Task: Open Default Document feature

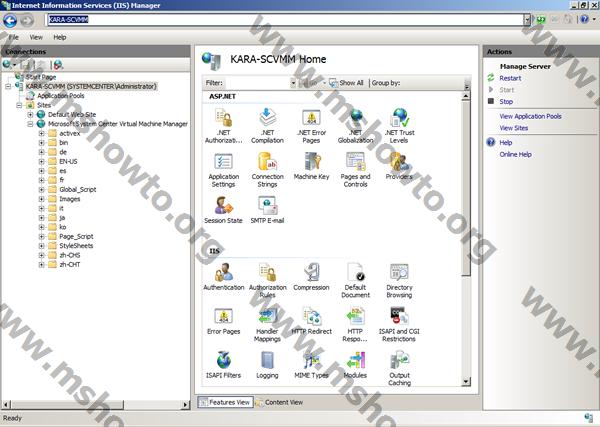Action: (355, 280)
